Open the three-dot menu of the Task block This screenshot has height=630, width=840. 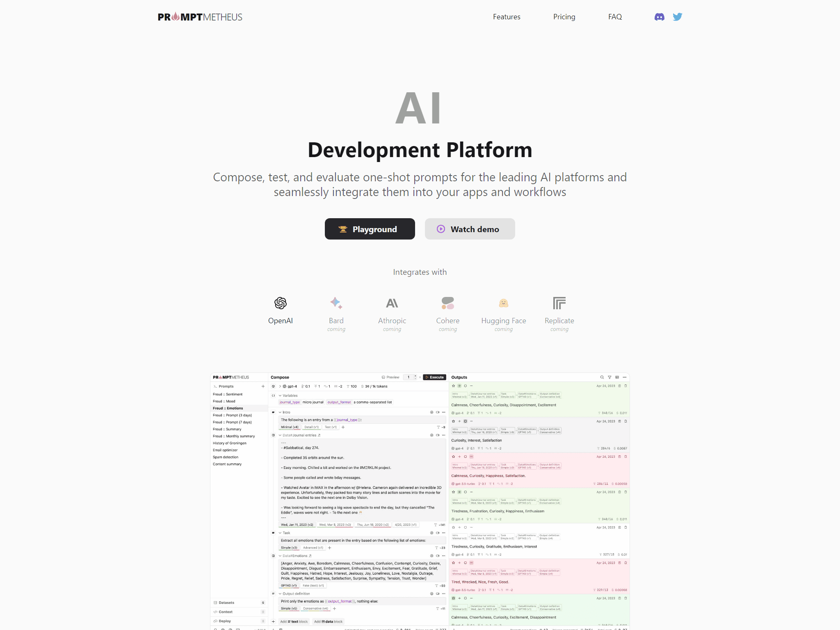pos(443,533)
